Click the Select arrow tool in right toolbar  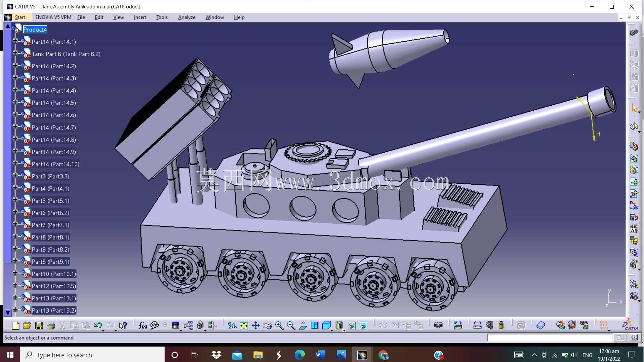(634, 108)
